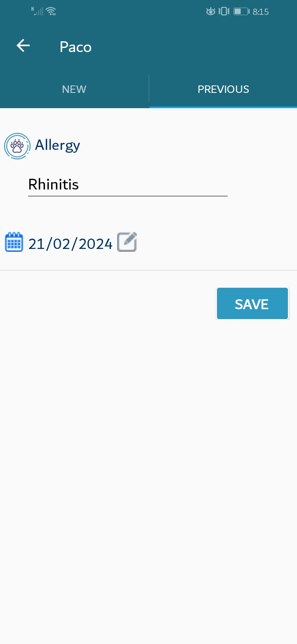The image size is (297, 644).
Task: Switch to the NEW tab
Action: (x=74, y=89)
